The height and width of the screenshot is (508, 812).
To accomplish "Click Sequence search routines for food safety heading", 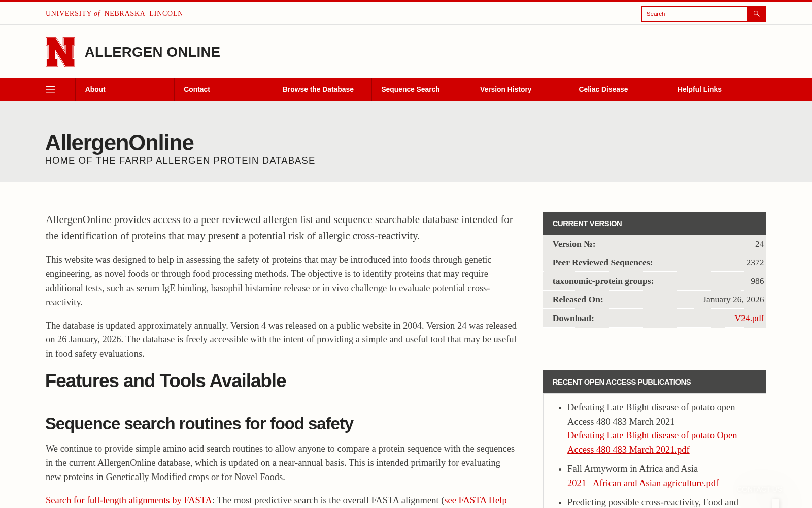I will click(x=199, y=424).
